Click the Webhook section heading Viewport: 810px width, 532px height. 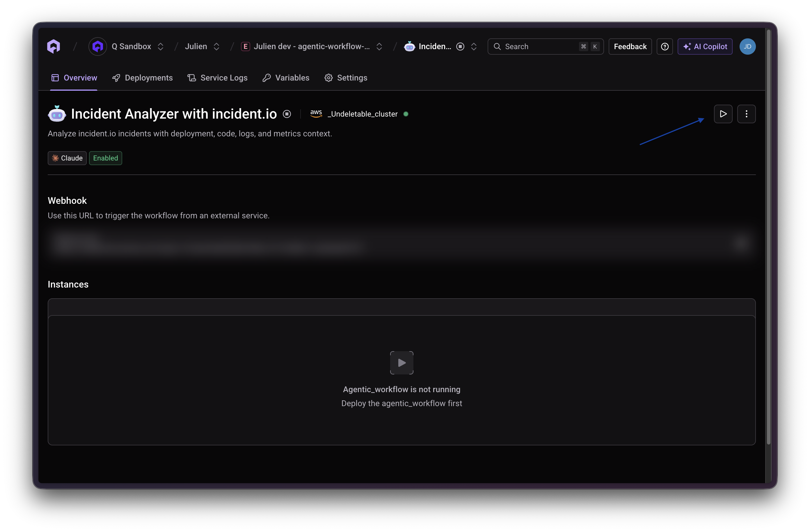point(67,201)
